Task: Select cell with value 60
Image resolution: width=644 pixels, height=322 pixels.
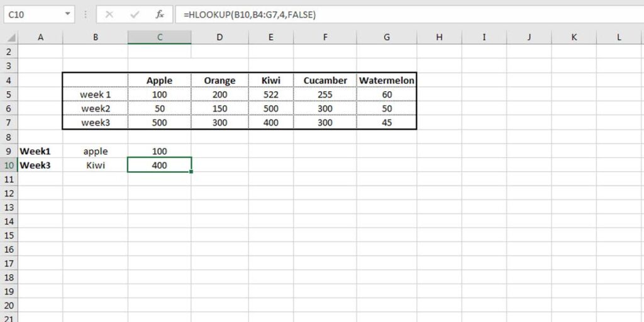Action: (x=387, y=94)
